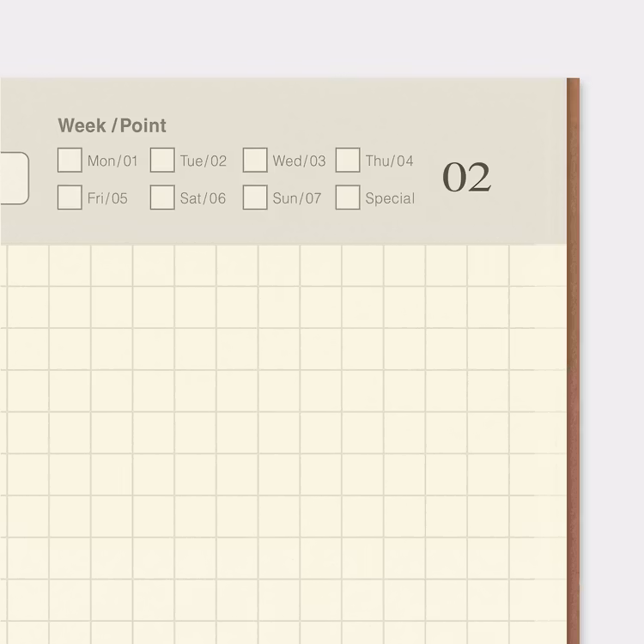Click the large 02 page number
The height and width of the screenshot is (644, 644).
[x=466, y=178]
